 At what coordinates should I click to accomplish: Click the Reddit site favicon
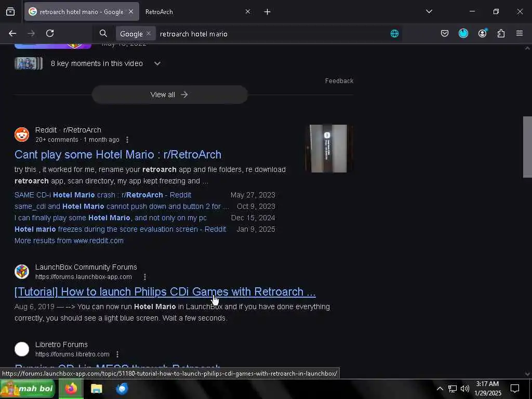point(22,135)
